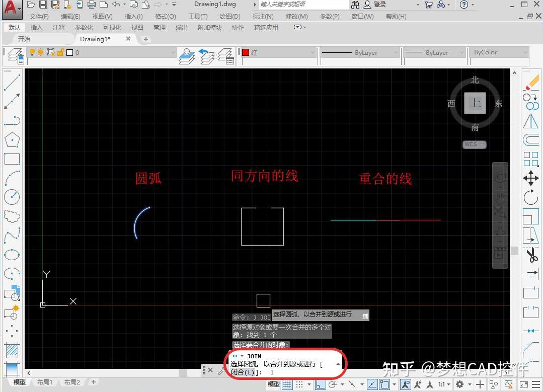The height and width of the screenshot is (392, 543).
Task: Open the 1:1 annotation scale dropdown
Action: [444, 384]
